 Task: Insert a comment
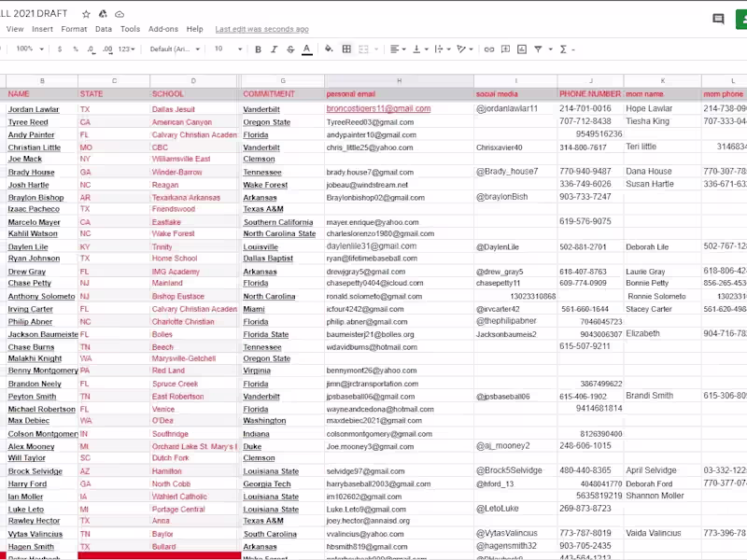point(505,49)
